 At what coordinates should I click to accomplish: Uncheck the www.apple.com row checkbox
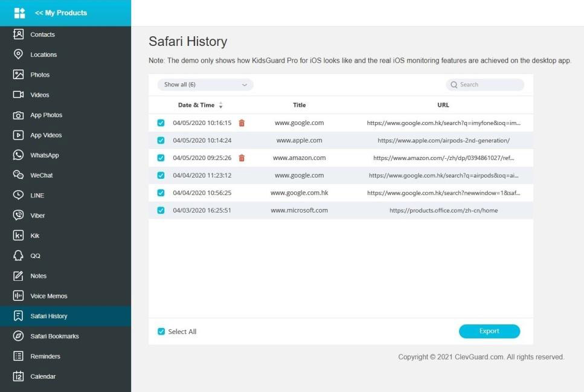pos(161,141)
